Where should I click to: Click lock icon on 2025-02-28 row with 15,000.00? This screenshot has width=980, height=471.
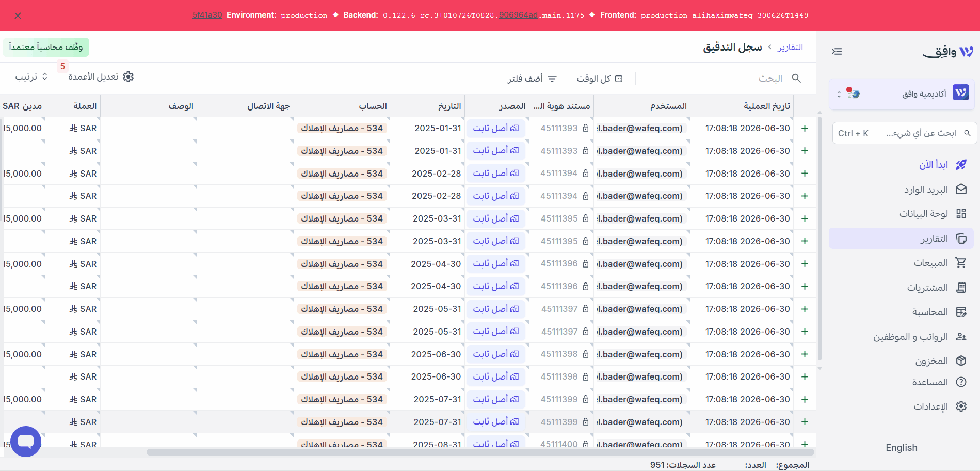pos(585,174)
